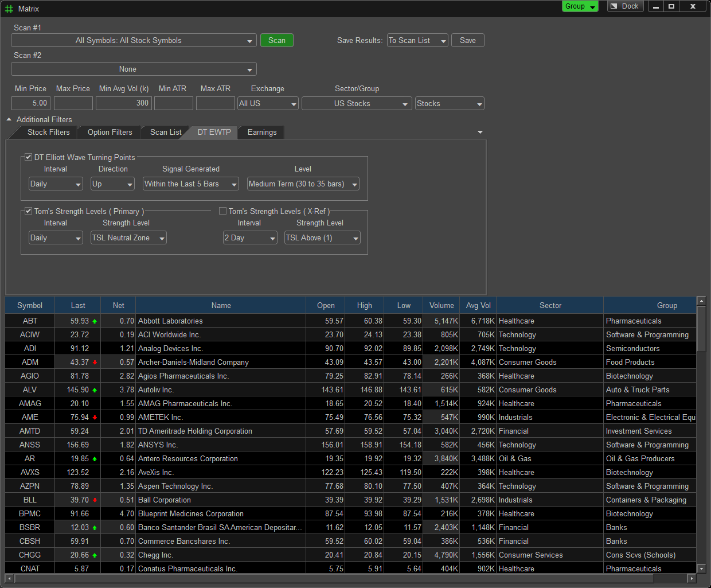This screenshot has height=588, width=711.
Task: Click the Min Price input field
Action: click(31, 103)
